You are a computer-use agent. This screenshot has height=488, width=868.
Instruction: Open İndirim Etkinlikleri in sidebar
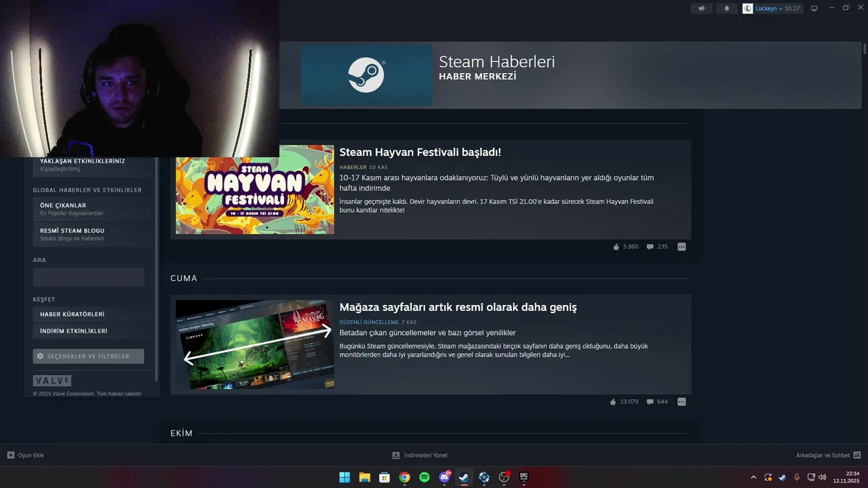[x=92, y=331]
